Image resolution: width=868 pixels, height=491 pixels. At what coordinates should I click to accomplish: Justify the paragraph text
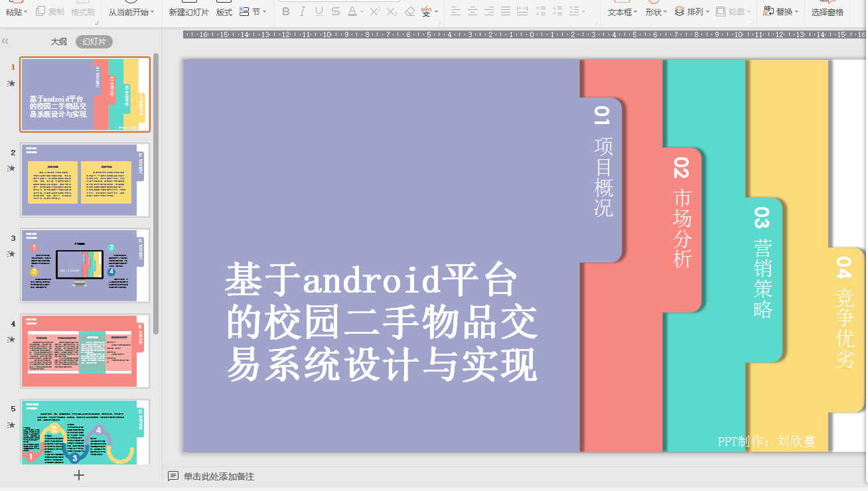click(506, 11)
